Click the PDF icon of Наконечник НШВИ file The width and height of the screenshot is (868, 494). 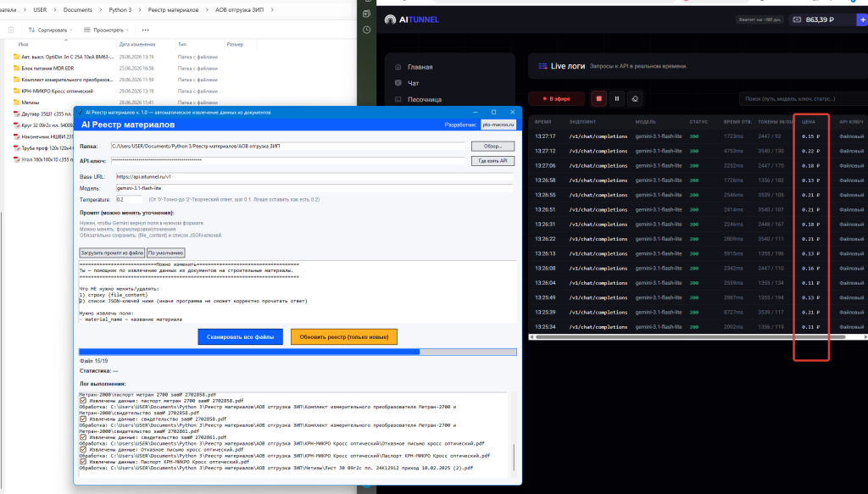click(x=17, y=136)
